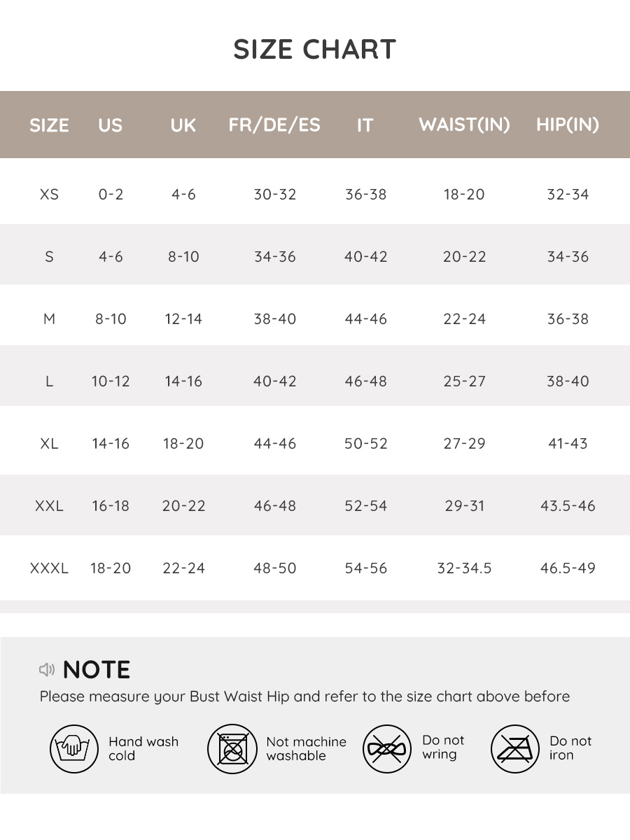This screenshot has width=630, height=840.
Task: Click the speaker icon beside NOTE
Action: 47,670
